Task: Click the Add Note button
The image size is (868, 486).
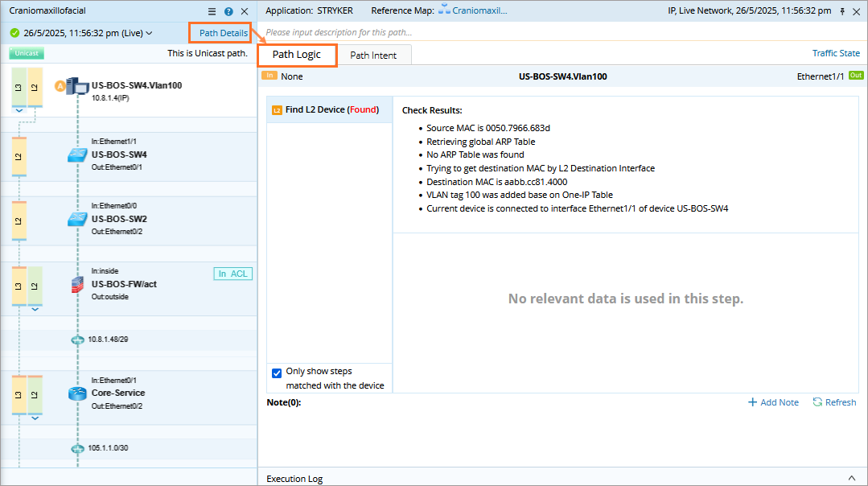Action: [x=773, y=402]
